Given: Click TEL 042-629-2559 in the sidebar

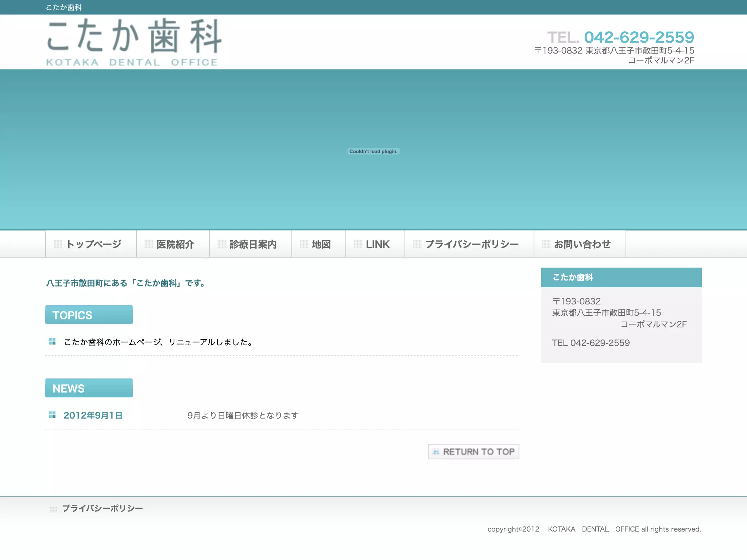Looking at the screenshot, I should click(x=591, y=343).
